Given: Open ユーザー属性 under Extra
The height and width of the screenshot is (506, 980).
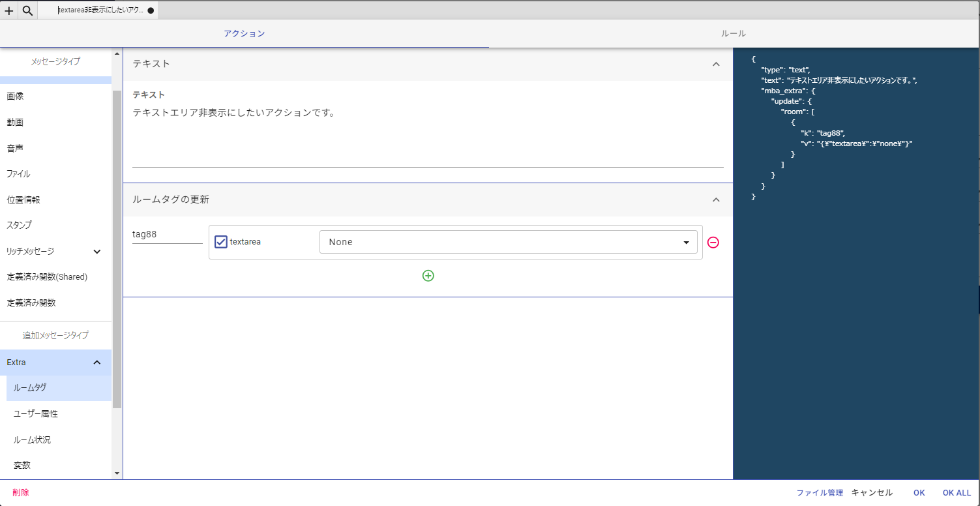Looking at the screenshot, I should (x=59, y=413).
